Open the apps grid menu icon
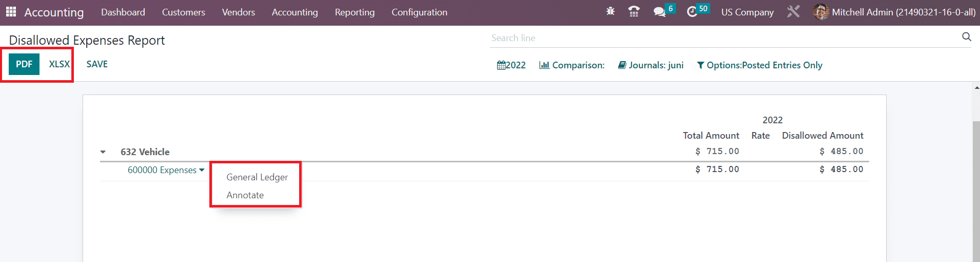The height and width of the screenshot is (262, 980). [11, 12]
